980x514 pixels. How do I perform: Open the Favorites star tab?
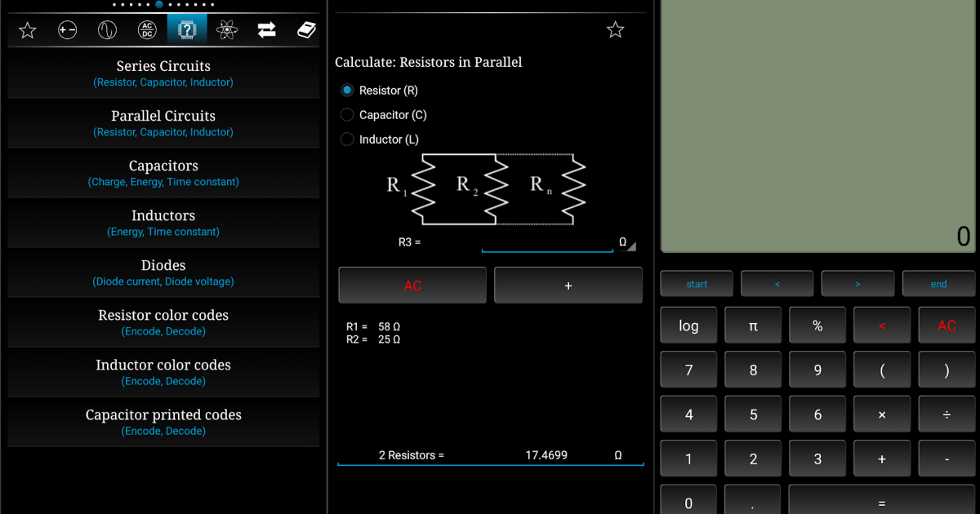tap(27, 29)
